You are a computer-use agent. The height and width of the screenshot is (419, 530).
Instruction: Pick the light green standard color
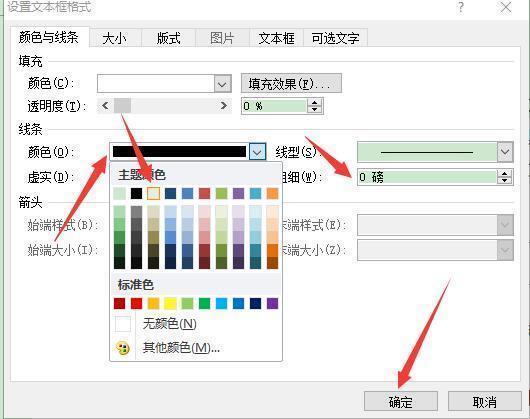(x=188, y=303)
